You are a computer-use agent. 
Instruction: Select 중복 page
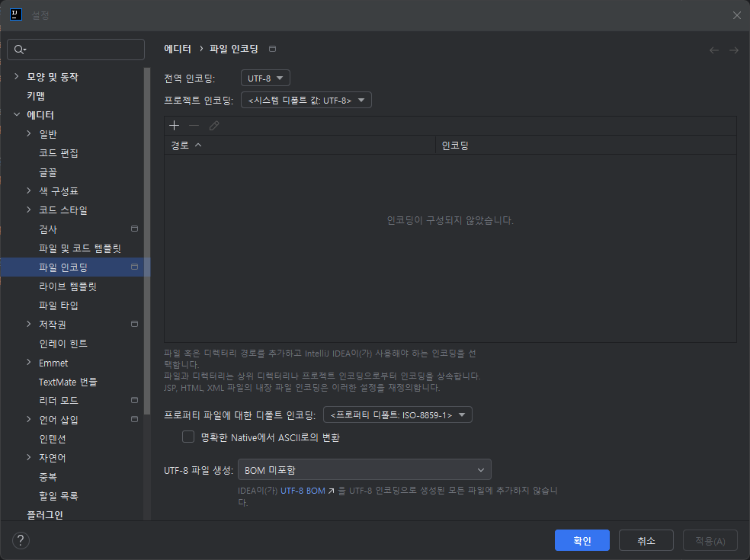[x=48, y=477]
